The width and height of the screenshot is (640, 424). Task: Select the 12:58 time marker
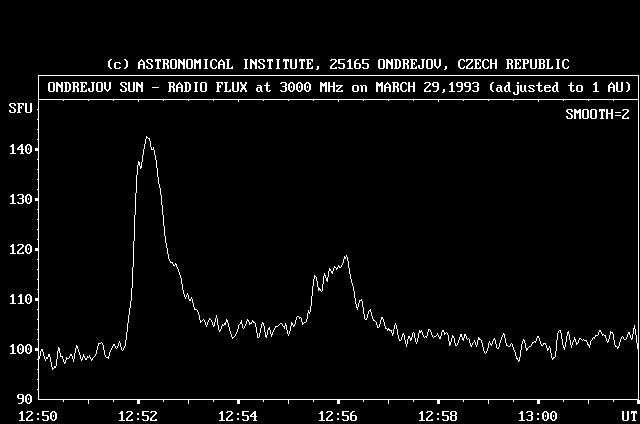438,415
